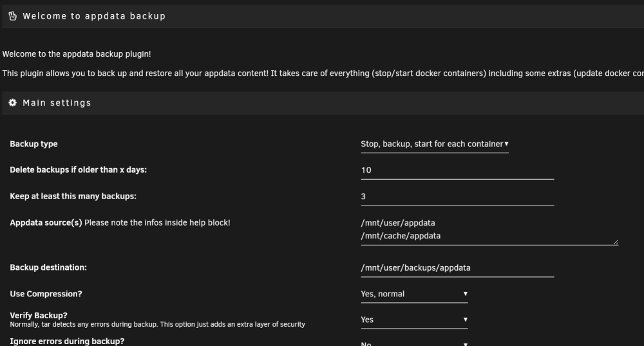
Task: Click the Keep at least this many backups label
Action: [x=73, y=197]
